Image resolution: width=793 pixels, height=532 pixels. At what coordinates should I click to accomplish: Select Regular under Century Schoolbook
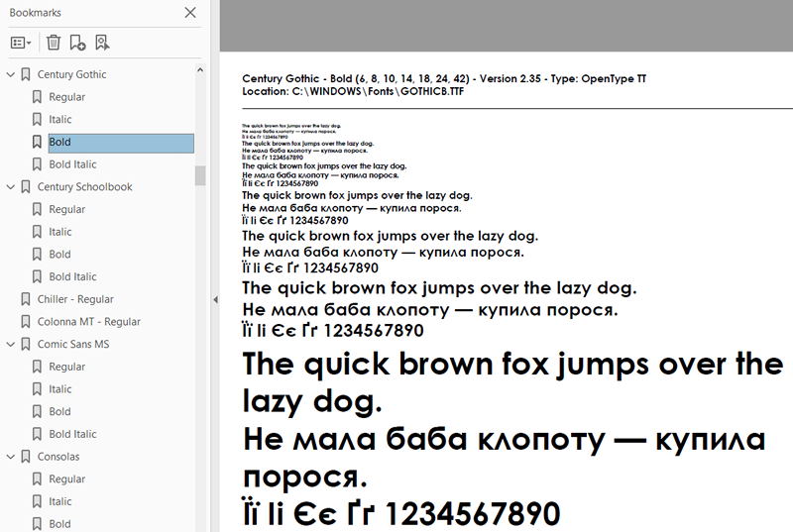[66, 209]
